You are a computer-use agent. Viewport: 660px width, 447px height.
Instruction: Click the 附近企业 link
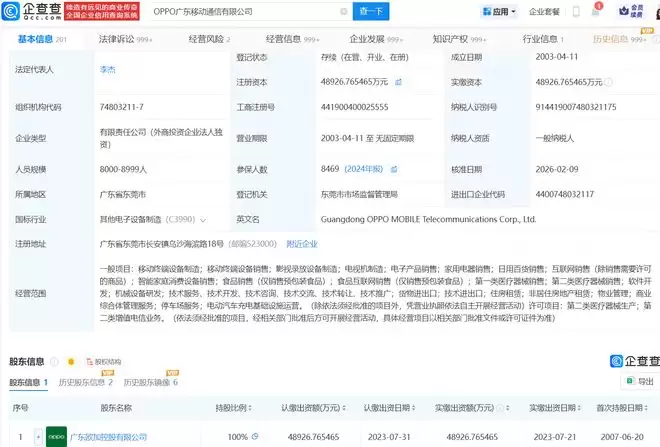(303, 243)
